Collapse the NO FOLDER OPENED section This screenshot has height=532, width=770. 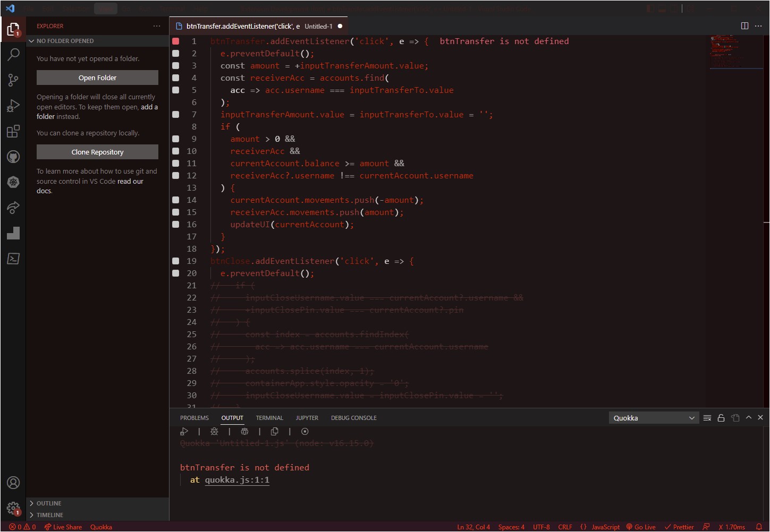pyautogui.click(x=98, y=41)
